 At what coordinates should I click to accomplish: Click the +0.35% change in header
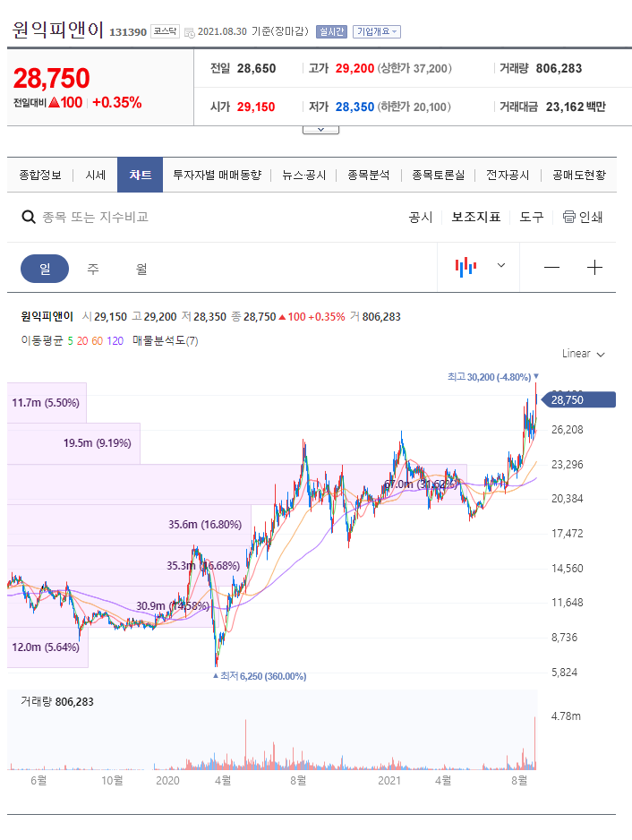click(116, 102)
